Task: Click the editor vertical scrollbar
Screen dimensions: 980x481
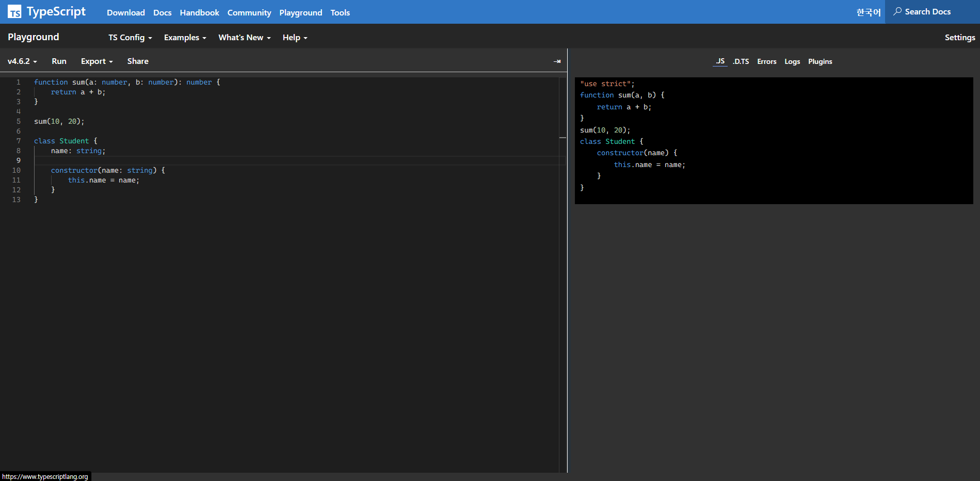Action: click(563, 274)
